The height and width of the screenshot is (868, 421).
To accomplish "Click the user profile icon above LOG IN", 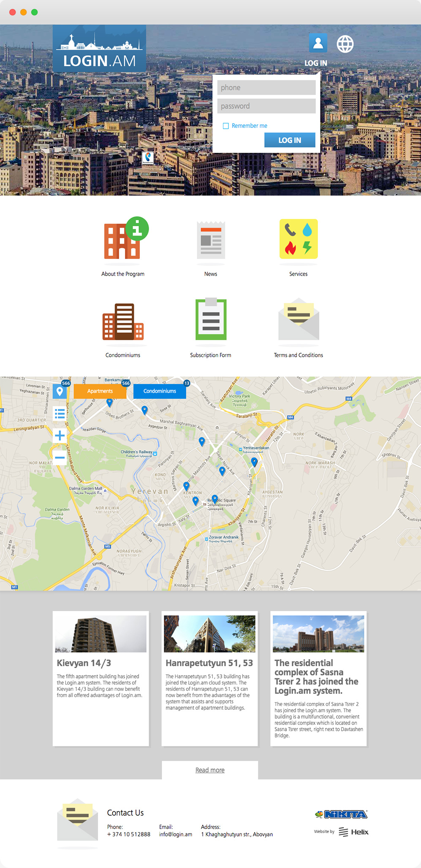I will tap(318, 43).
